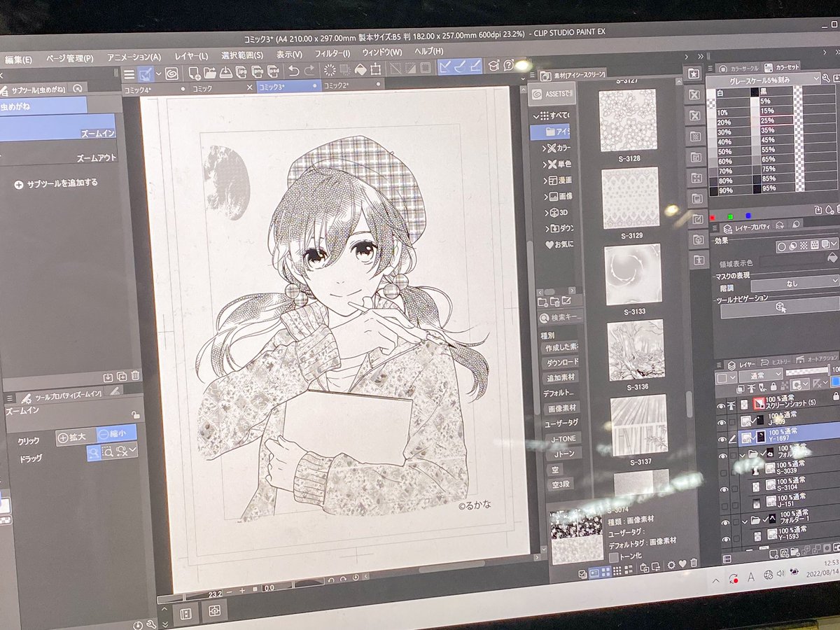Toggle visibility of layer S-3104
840x630 pixels.
(724, 489)
